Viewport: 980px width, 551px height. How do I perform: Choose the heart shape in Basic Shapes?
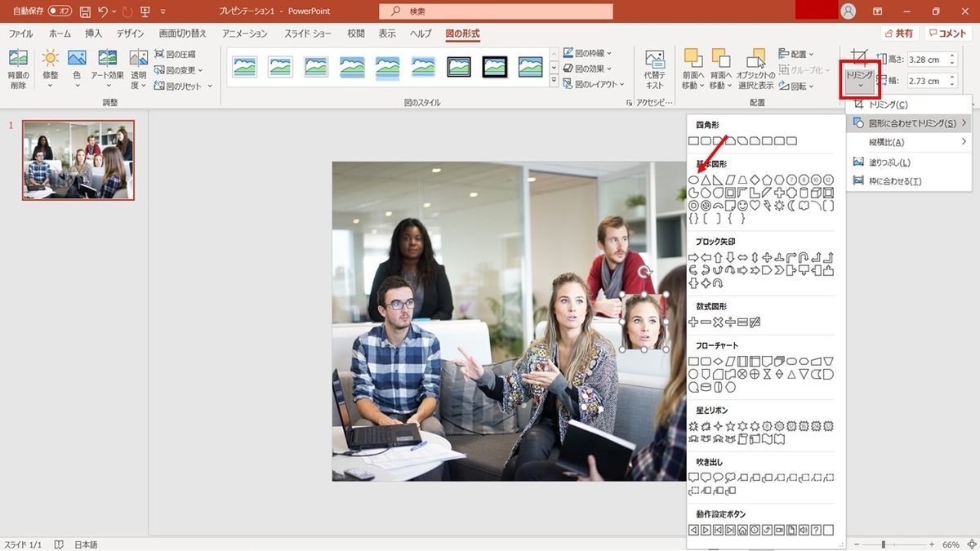pyautogui.click(x=755, y=206)
